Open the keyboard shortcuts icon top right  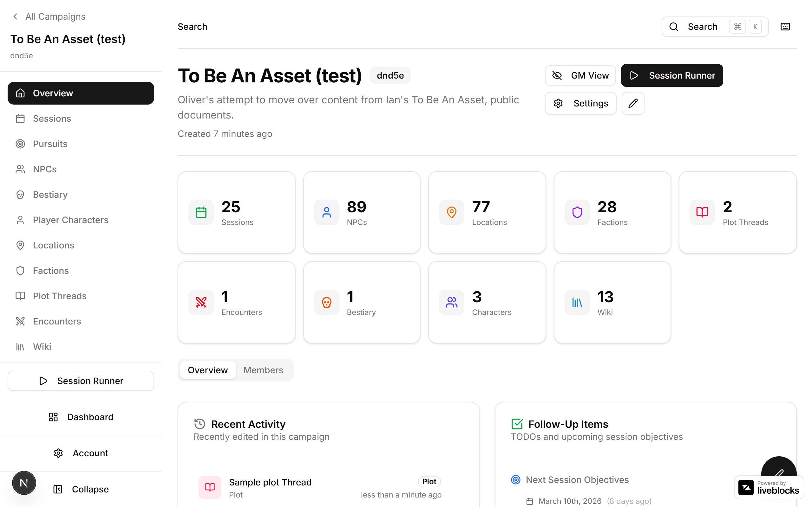click(x=785, y=27)
